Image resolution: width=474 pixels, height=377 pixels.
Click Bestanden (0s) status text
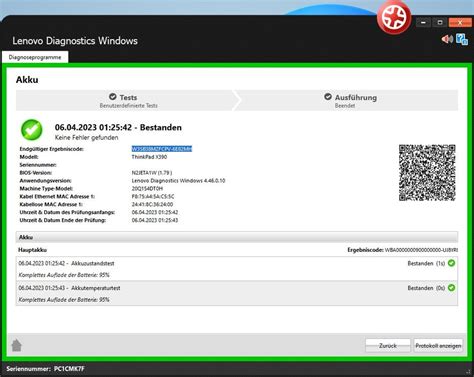tap(426, 288)
